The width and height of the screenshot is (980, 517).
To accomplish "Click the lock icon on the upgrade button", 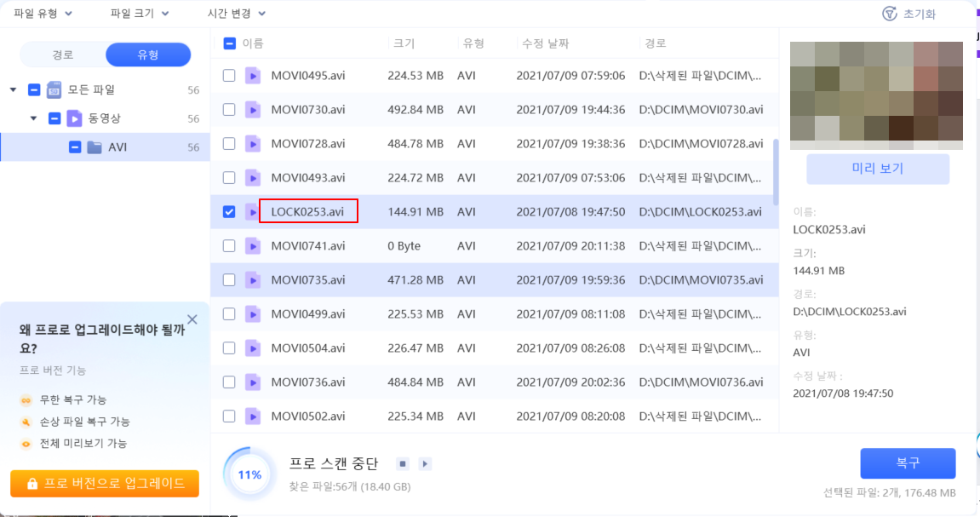I will [x=32, y=484].
